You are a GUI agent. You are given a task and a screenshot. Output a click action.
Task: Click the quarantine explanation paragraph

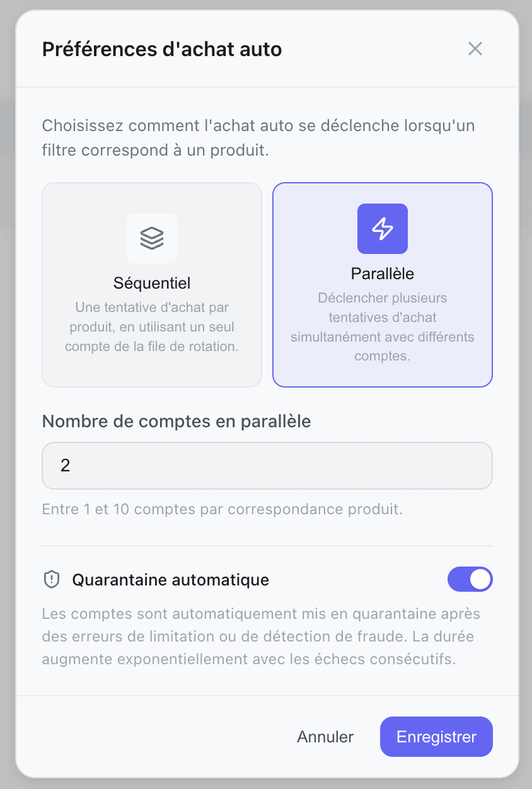click(261, 637)
